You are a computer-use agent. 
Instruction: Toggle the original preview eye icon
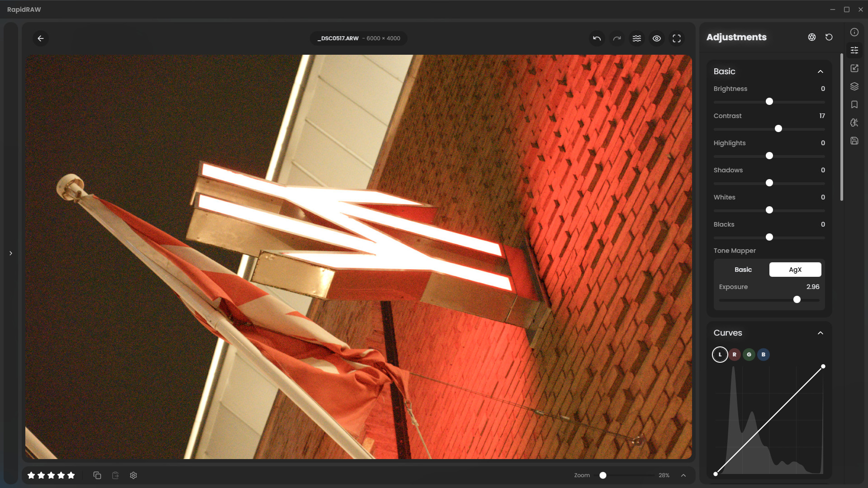tap(656, 38)
